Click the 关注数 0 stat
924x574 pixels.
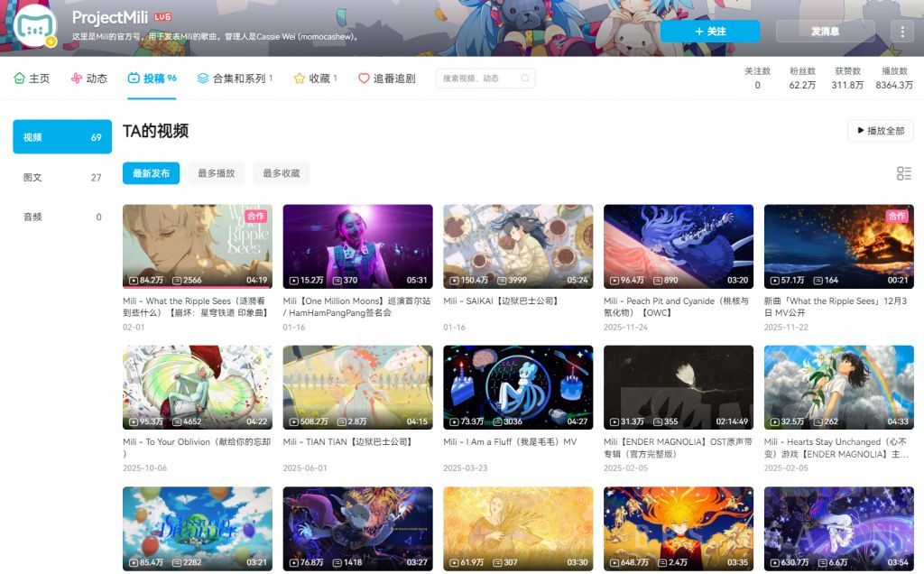[757, 78]
